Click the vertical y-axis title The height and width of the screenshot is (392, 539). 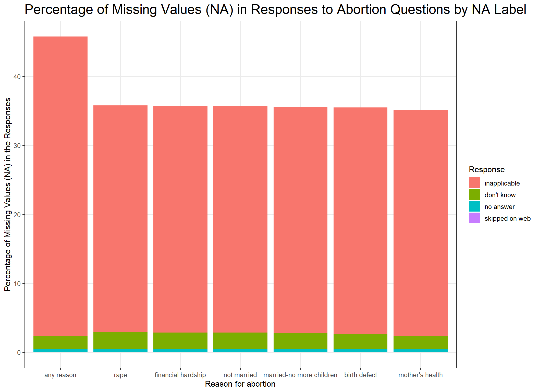point(8,194)
